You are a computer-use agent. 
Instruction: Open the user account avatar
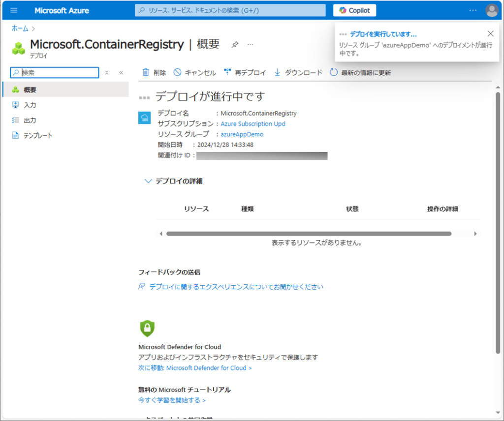tap(491, 10)
